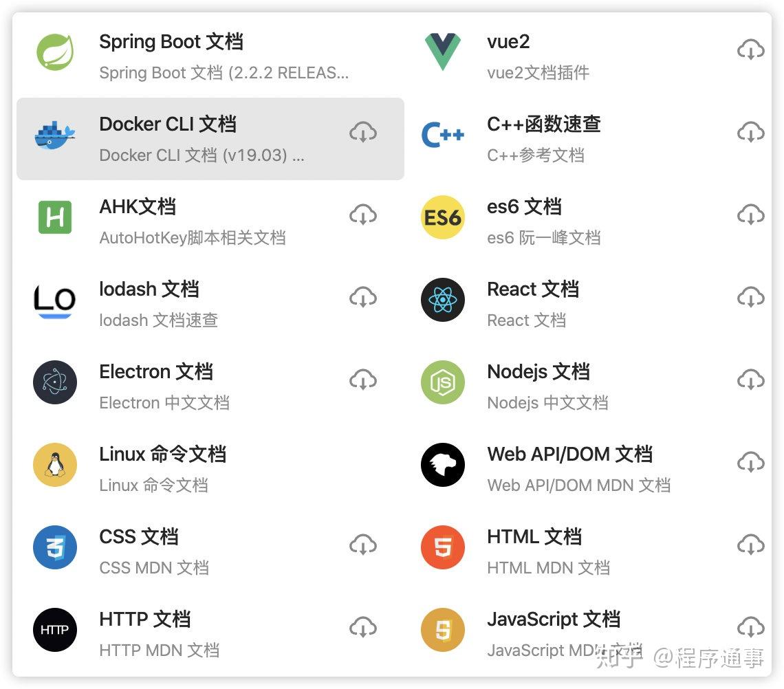
Task: Click the ES6 yellow icon
Action: (x=442, y=217)
